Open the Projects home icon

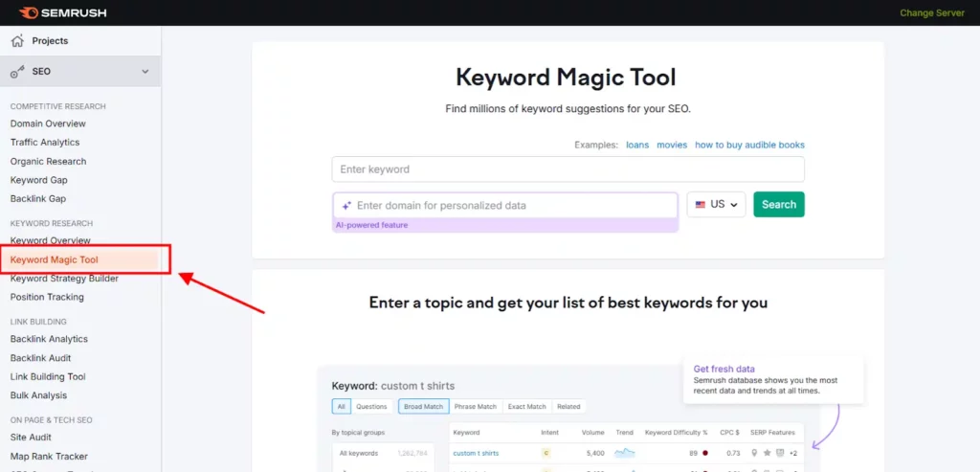[x=17, y=40]
